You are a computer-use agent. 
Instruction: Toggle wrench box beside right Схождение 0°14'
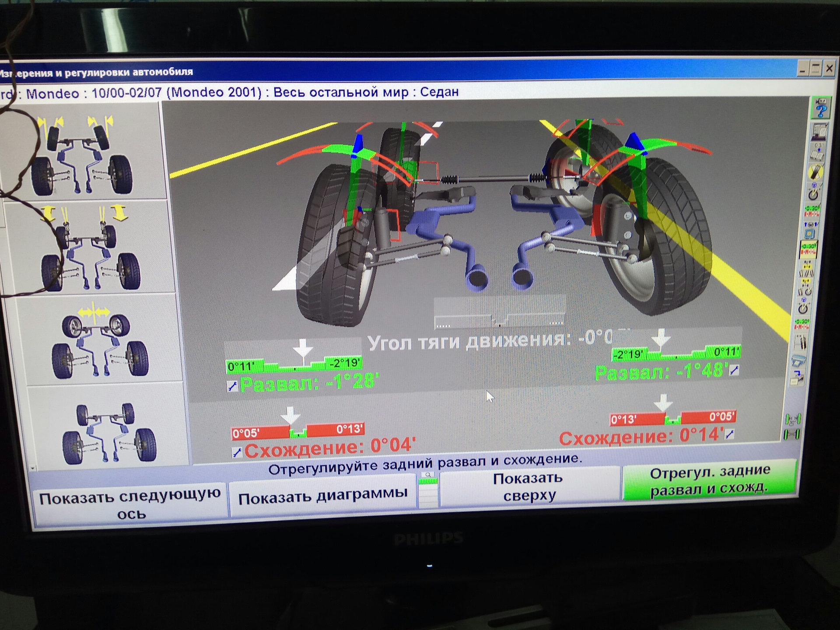[729, 434]
